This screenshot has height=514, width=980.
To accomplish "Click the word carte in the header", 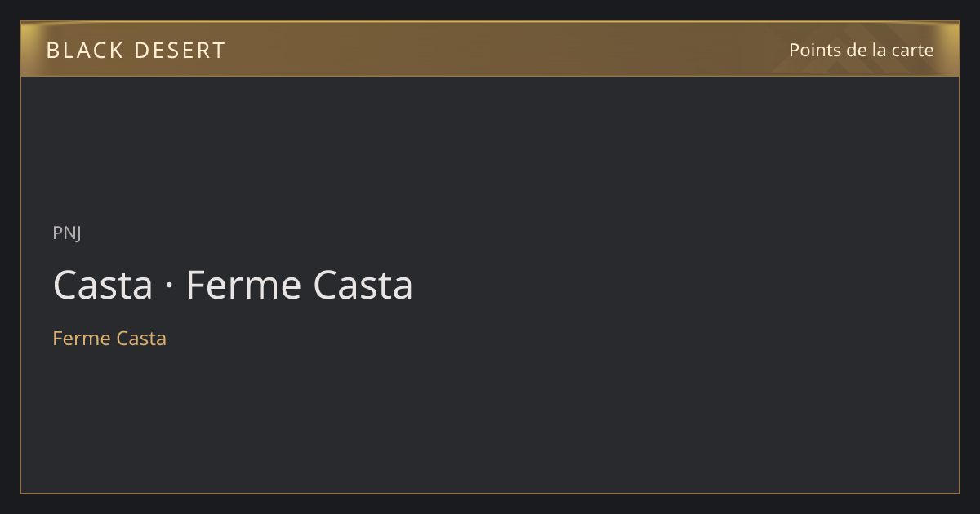I will (912, 51).
